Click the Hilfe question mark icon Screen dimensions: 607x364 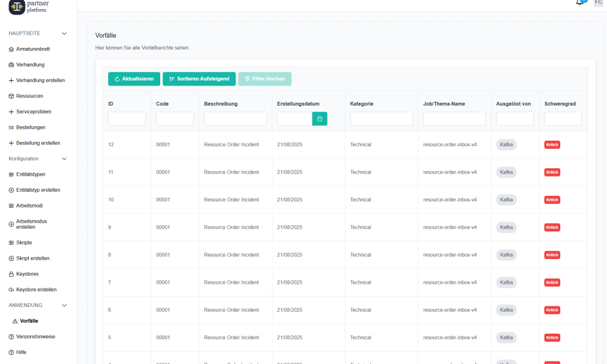pyautogui.click(x=11, y=352)
